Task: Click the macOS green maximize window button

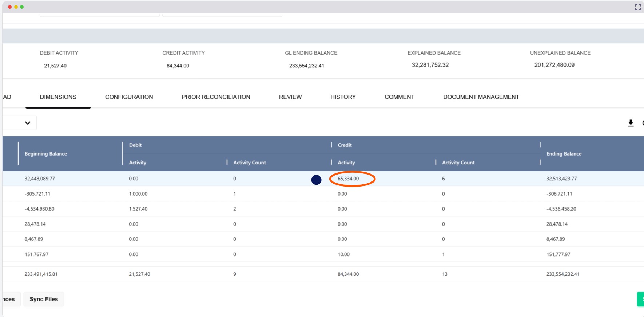Action: 22,7
